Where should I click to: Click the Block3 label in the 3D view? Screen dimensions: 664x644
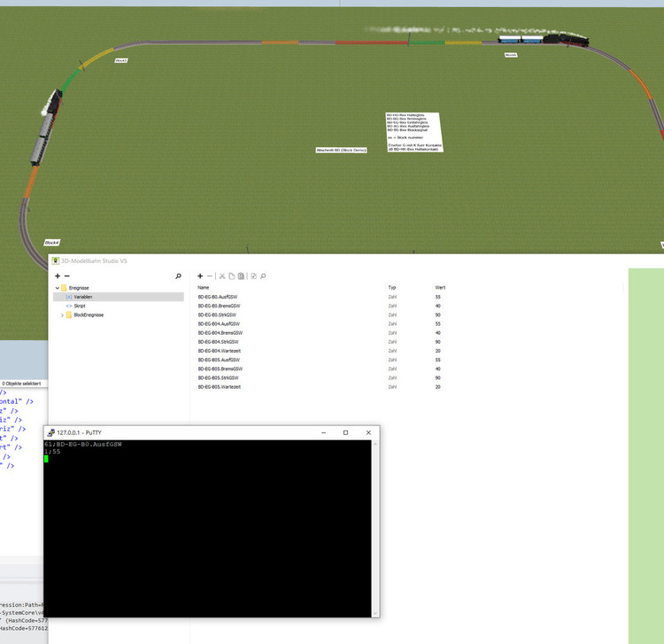(121, 60)
